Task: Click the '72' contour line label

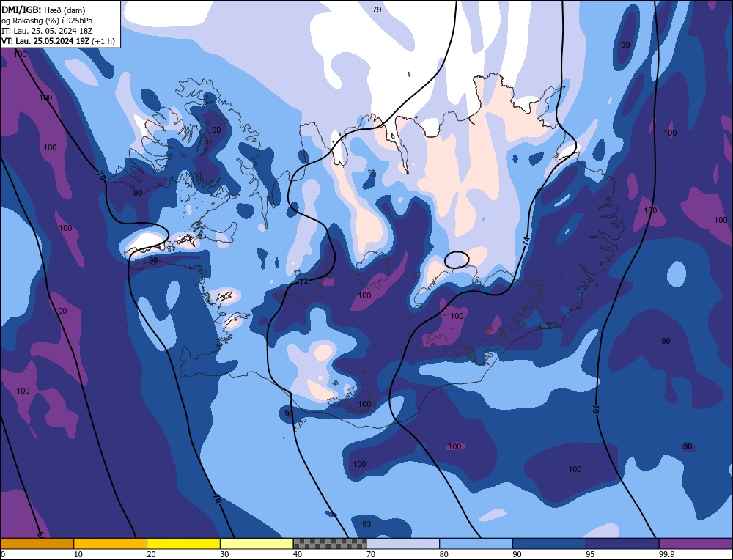Action: tap(304, 281)
